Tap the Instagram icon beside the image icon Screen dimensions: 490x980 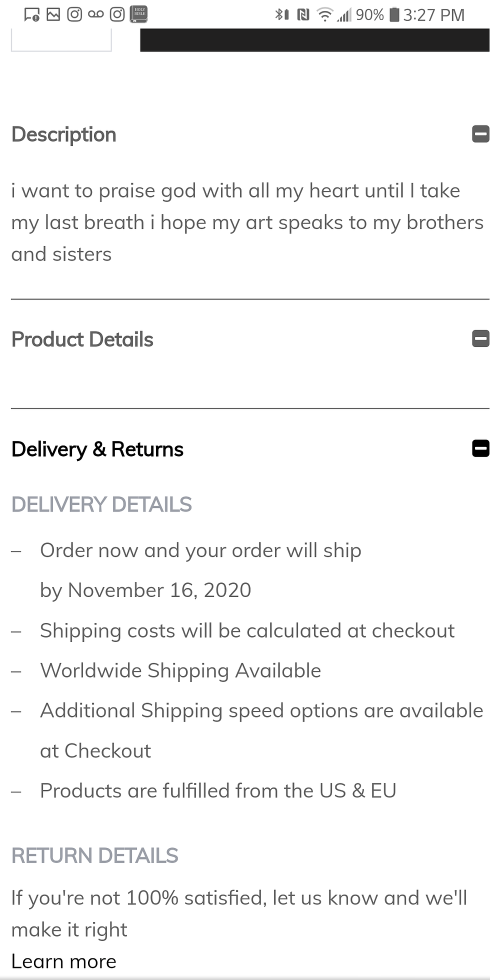coord(74,14)
